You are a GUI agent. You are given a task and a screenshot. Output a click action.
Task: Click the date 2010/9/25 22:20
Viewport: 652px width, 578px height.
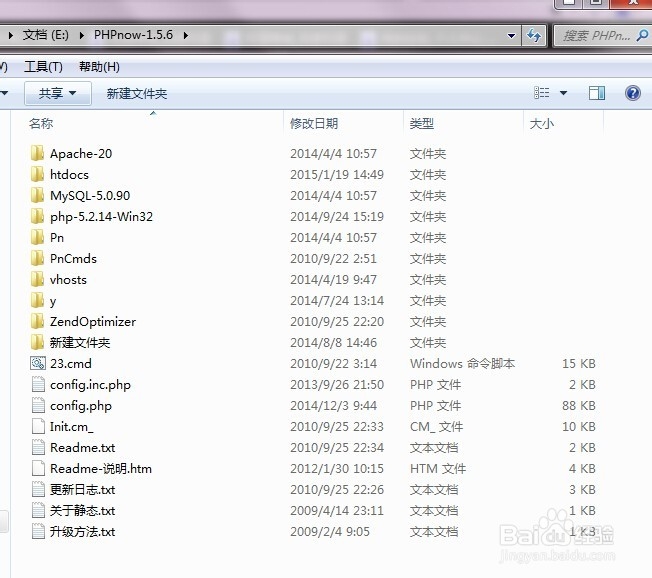click(x=337, y=321)
